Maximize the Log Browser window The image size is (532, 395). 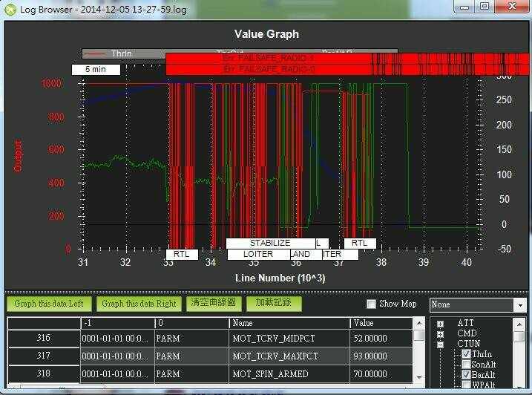click(485, 6)
